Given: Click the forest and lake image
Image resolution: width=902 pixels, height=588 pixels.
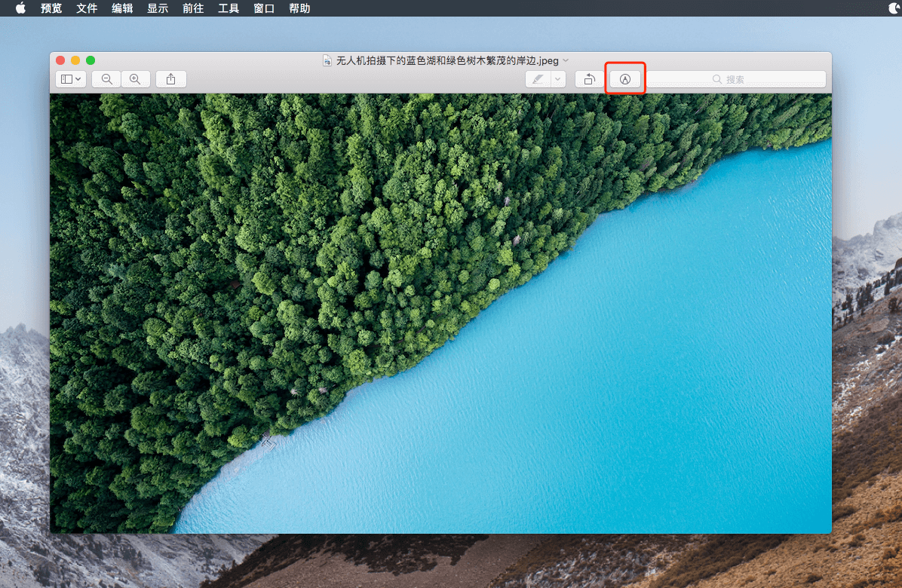Looking at the screenshot, I should pos(440,314).
